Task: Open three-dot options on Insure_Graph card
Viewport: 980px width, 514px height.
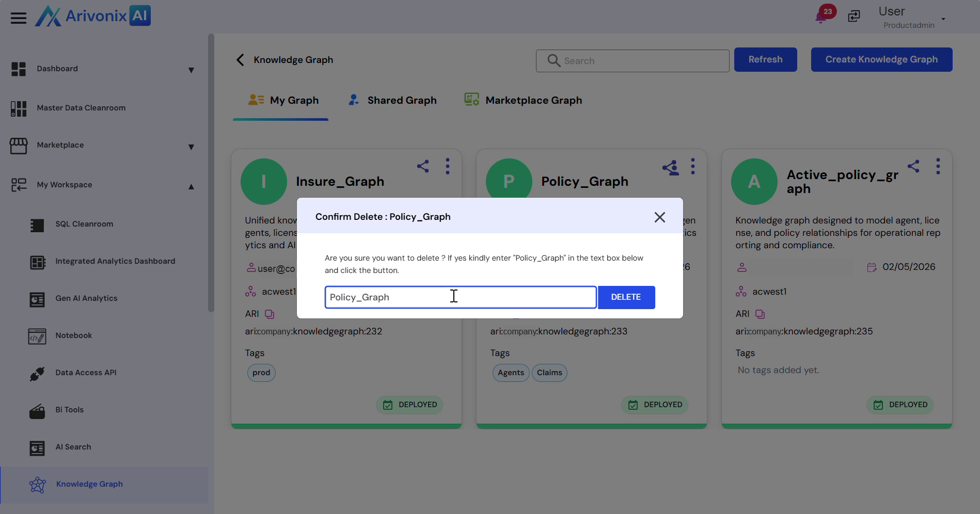Action: pyautogui.click(x=447, y=166)
